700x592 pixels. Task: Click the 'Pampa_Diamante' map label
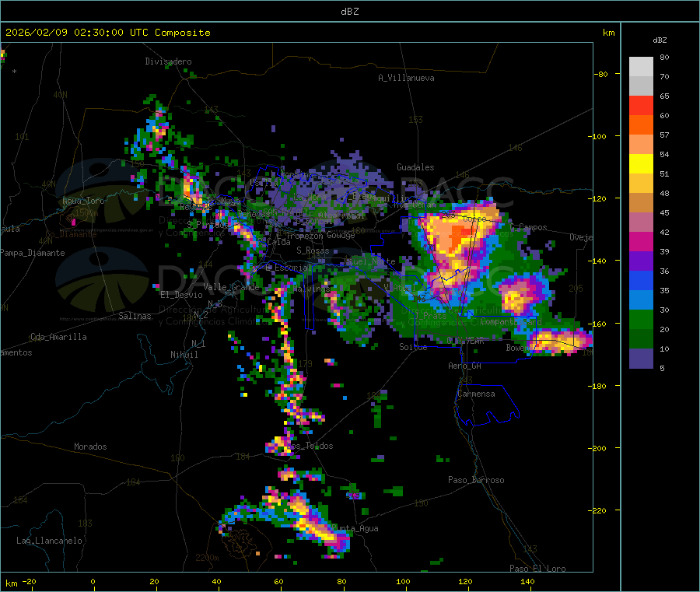32,253
